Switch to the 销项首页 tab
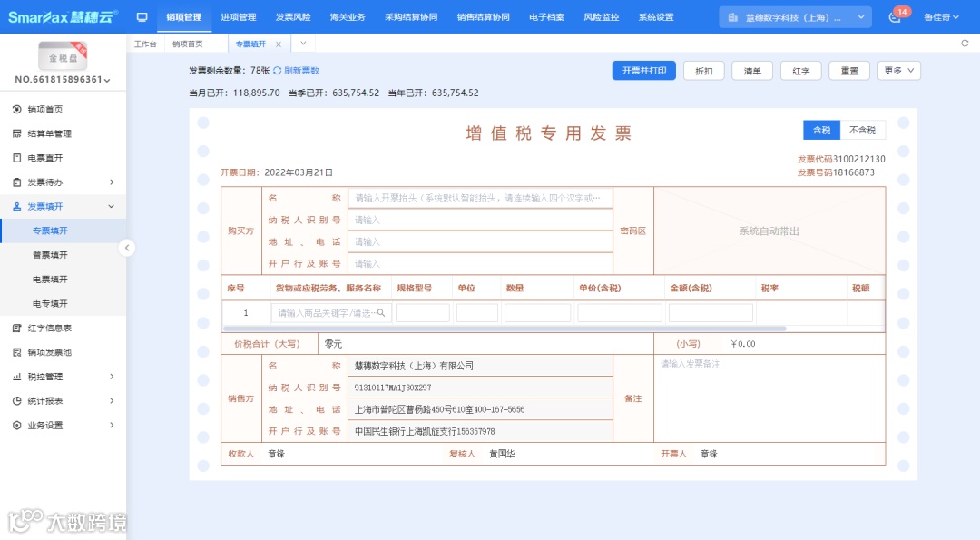This screenshot has width=980, height=540. [x=188, y=44]
